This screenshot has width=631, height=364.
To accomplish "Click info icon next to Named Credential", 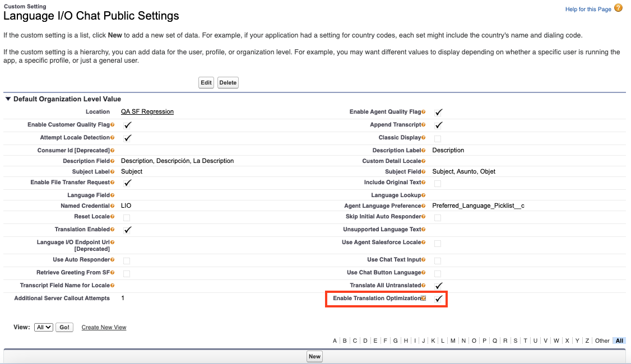I will tap(113, 206).
